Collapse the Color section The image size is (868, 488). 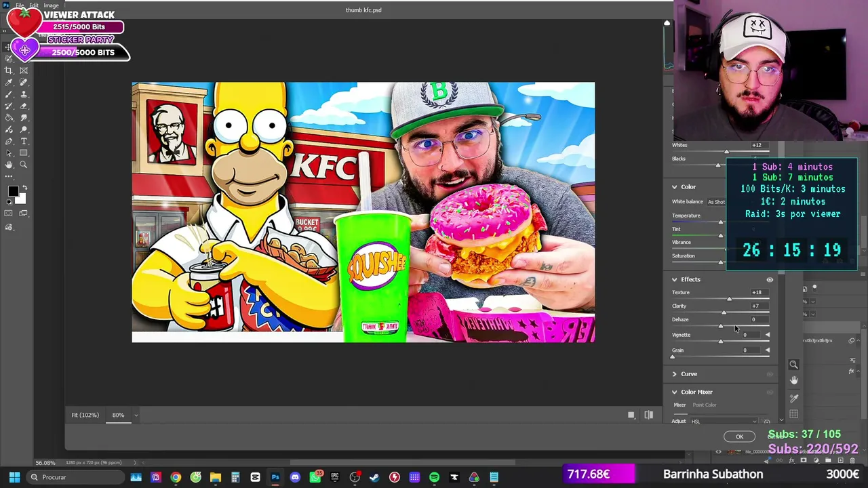click(x=675, y=187)
